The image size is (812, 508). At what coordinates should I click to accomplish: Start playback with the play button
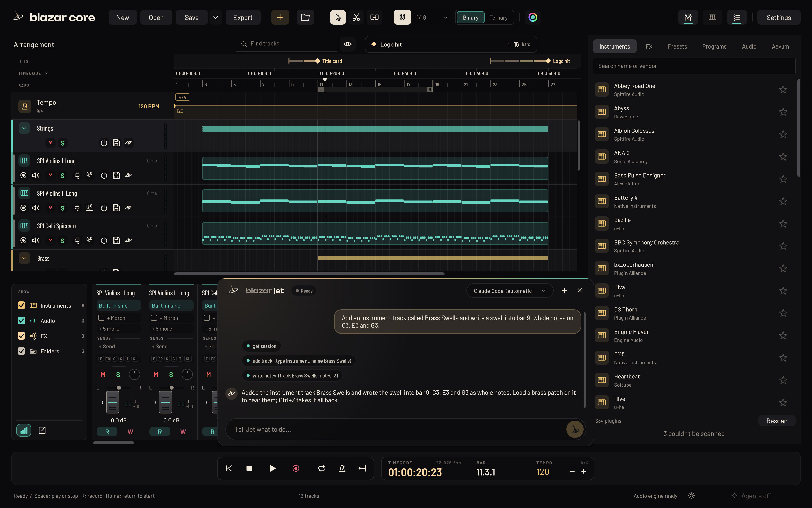point(273,468)
